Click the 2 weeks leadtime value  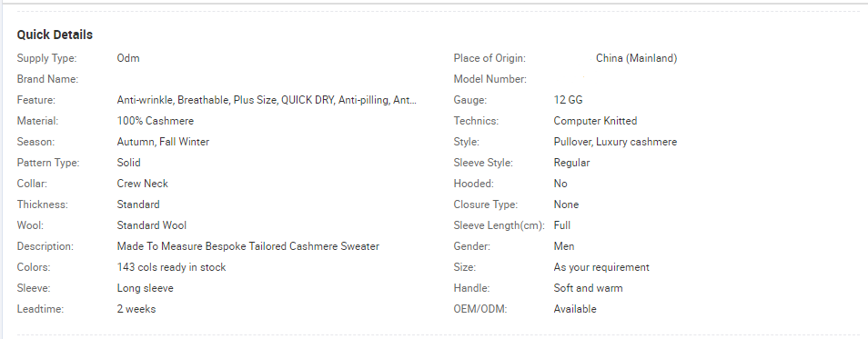coord(136,309)
